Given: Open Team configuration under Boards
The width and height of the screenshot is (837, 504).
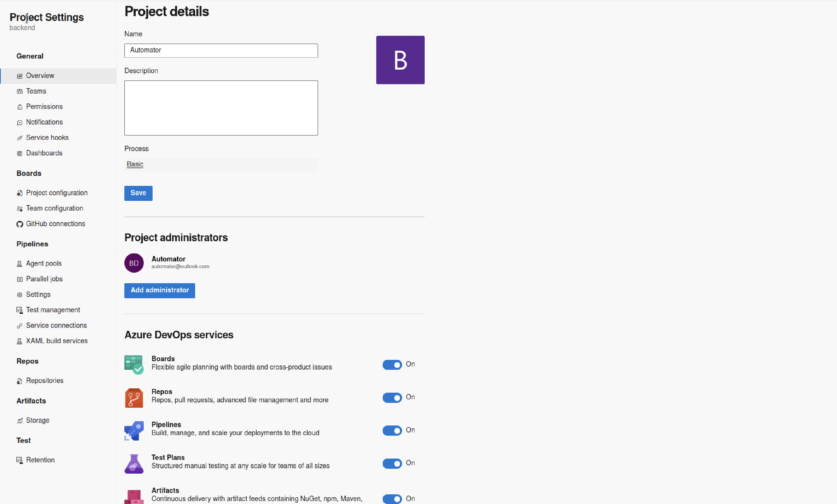Looking at the screenshot, I should [58, 209].
